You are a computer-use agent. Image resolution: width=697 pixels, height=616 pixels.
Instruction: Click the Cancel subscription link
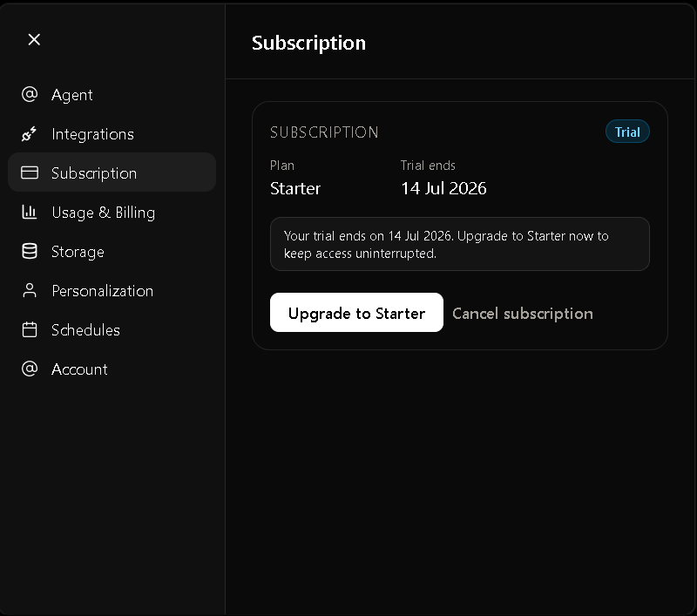pos(522,314)
